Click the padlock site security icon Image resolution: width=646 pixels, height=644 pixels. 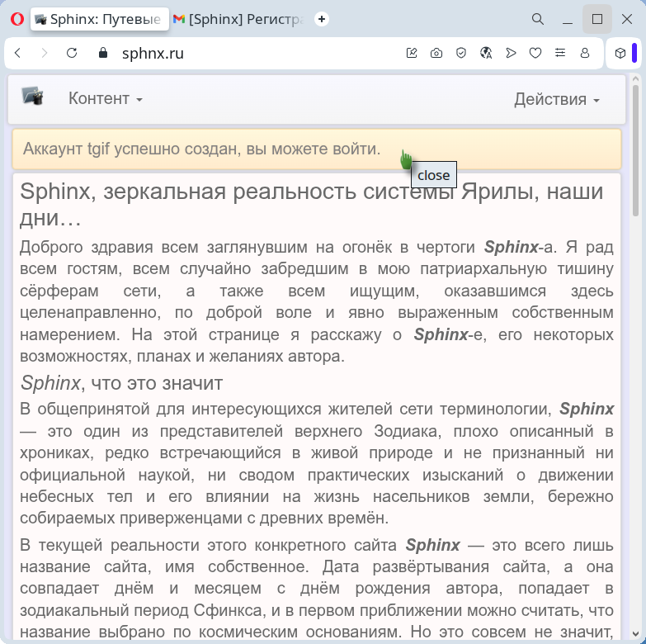[x=103, y=53]
